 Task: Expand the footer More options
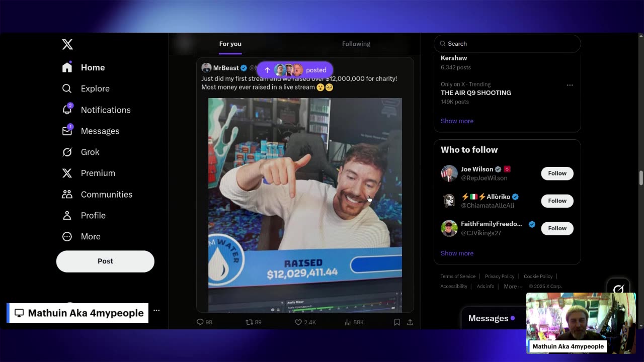(513, 286)
